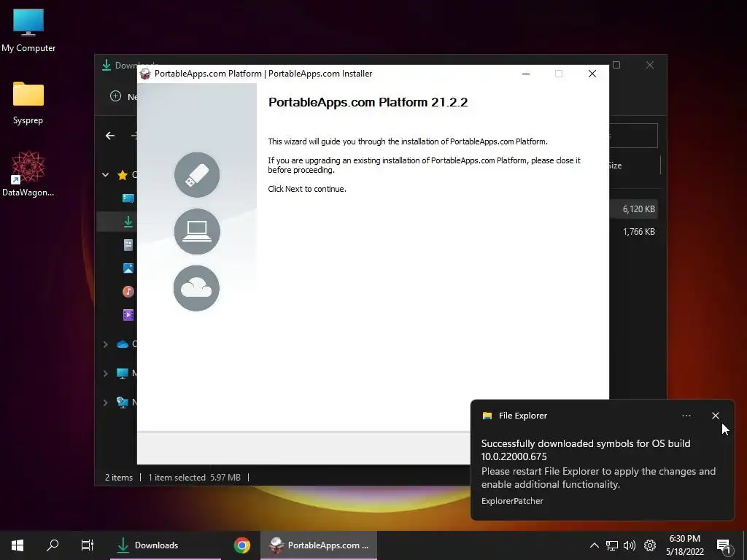Expand the OneDrive cloud tree node
The image size is (747, 560).
click(105, 344)
